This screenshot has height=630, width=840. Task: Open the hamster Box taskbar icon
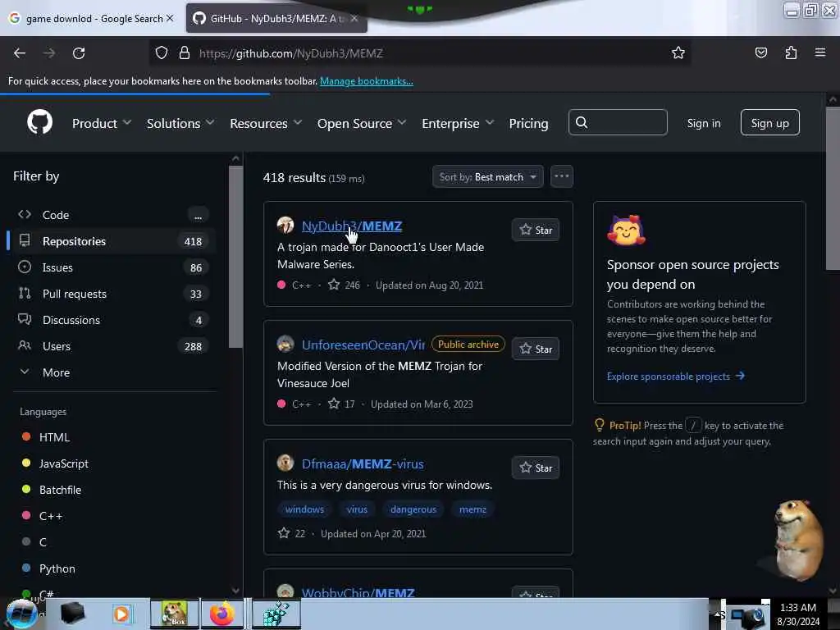[174, 614]
